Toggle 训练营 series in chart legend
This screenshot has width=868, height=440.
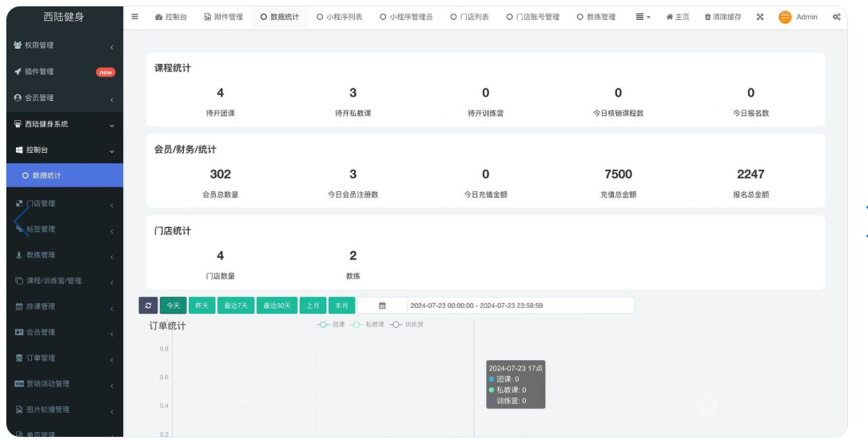click(x=406, y=325)
